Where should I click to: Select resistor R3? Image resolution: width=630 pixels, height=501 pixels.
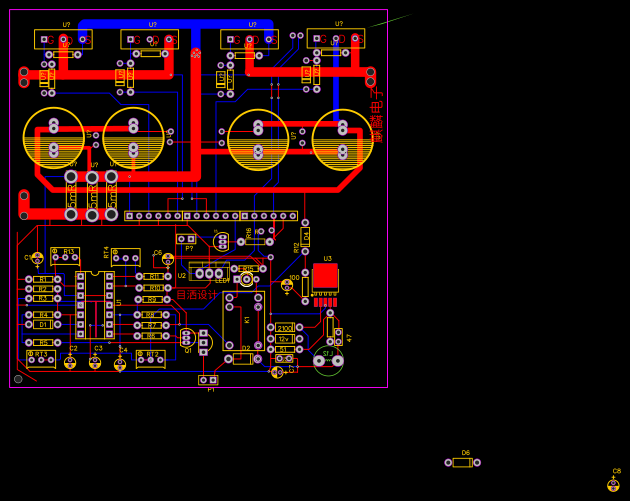click(x=43, y=298)
